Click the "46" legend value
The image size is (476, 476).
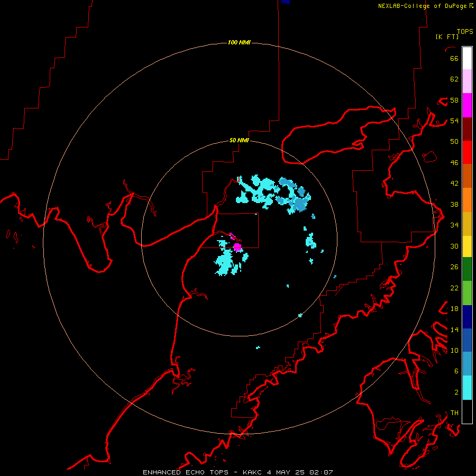point(454,162)
